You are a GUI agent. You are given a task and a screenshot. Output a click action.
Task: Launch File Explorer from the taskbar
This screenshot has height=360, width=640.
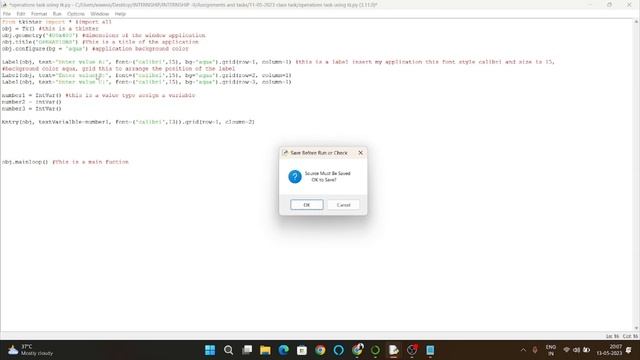coord(265,350)
